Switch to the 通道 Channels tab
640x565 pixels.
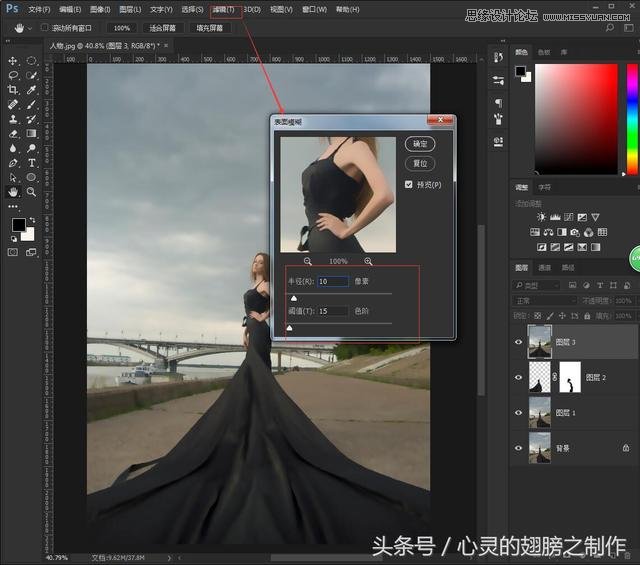click(x=544, y=268)
